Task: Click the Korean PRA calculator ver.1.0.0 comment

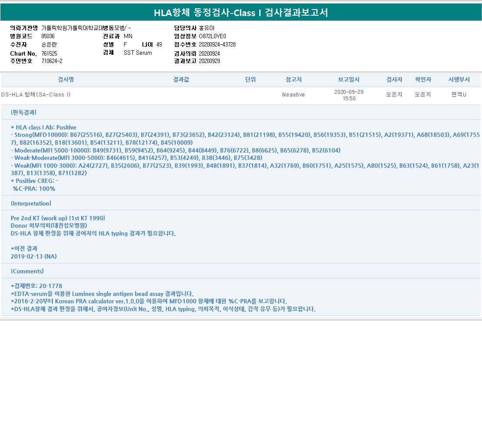Action: point(149,301)
